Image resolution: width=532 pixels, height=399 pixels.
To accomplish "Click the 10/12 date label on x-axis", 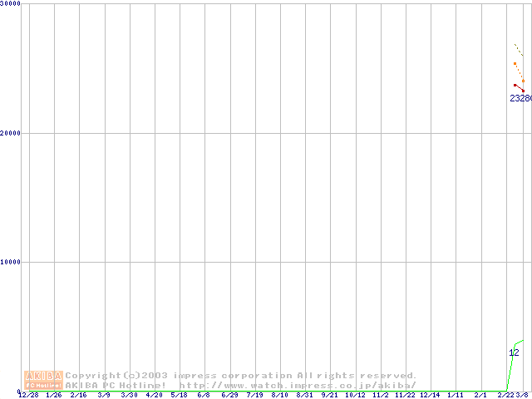I will (355, 395).
